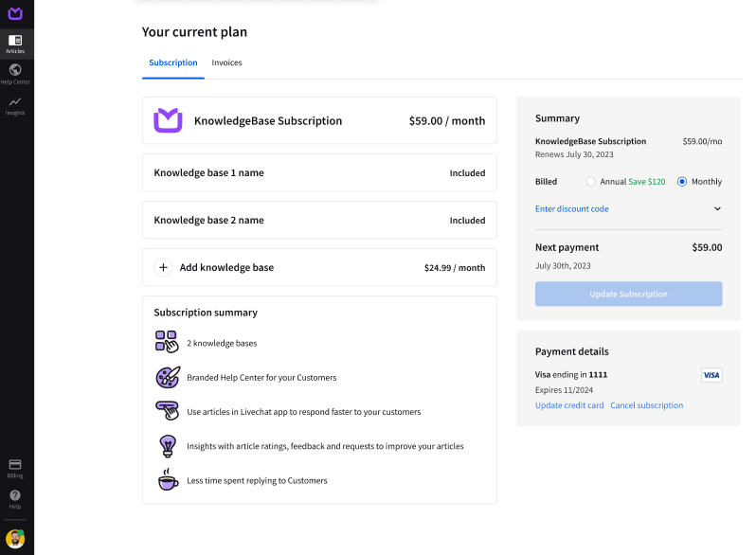Screen dimensions: 756x555
Task: Click 'Subscription summary' heading
Action: 206,313
